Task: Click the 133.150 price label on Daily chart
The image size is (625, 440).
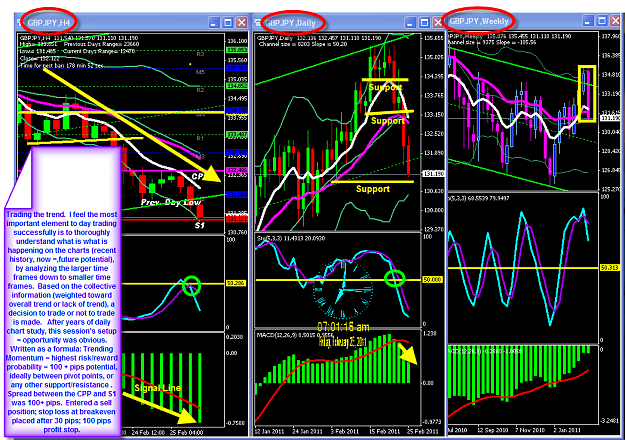Action: 434,114
